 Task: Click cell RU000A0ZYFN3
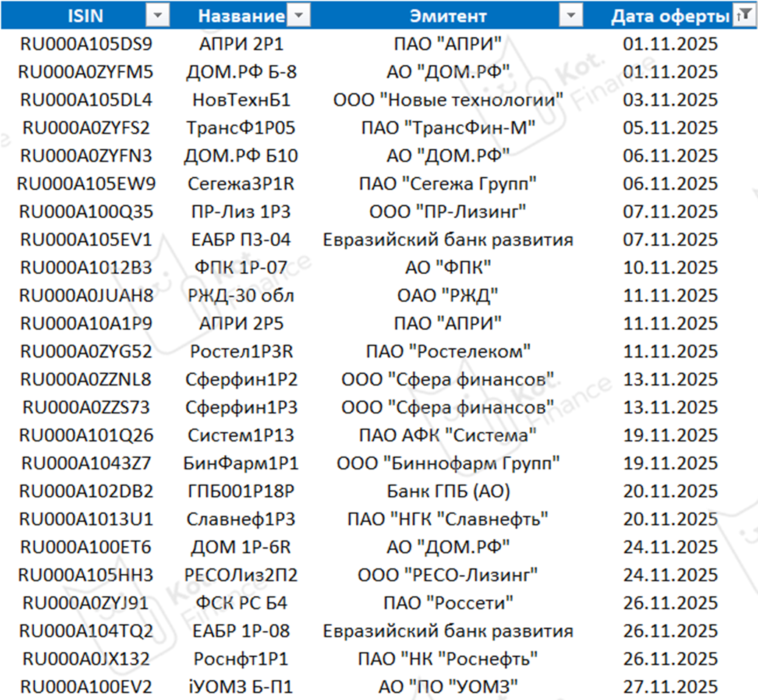click(x=86, y=155)
